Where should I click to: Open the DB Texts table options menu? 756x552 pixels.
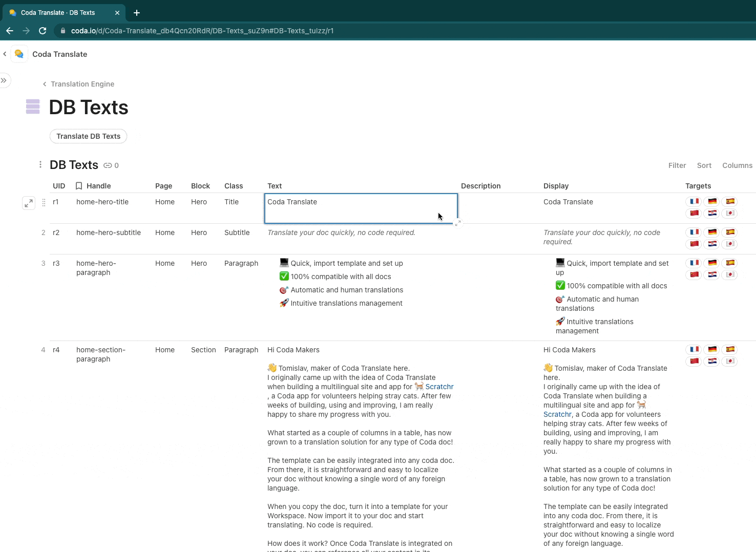[40, 165]
